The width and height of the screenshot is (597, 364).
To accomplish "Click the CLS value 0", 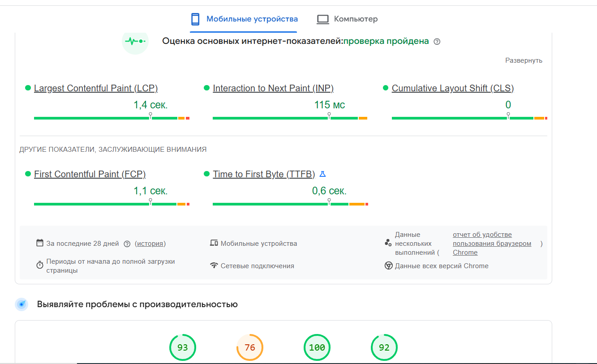I will click(x=508, y=105).
